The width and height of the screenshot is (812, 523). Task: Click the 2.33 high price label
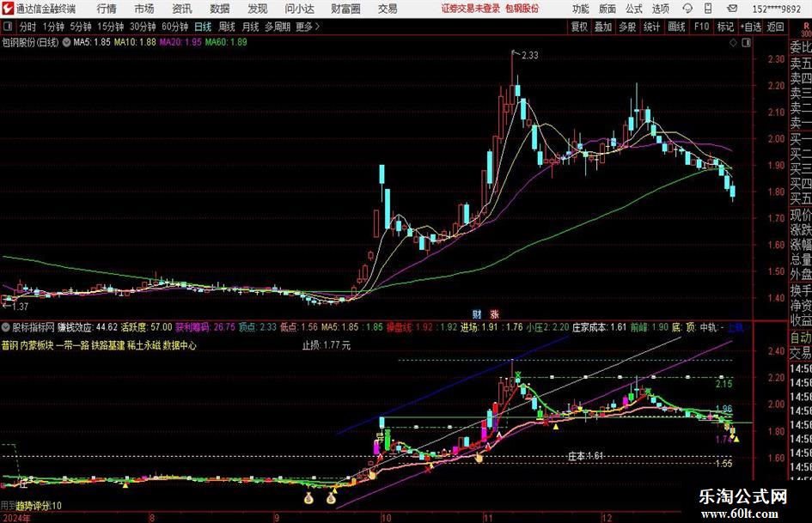point(529,56)
